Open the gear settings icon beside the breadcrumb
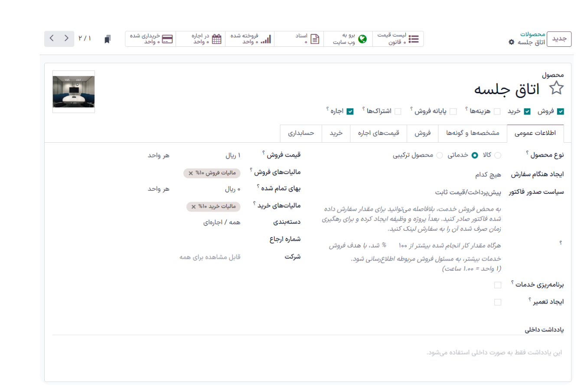Image resolution: width=581 pixels, height=392 pixels. pos(511,42)
